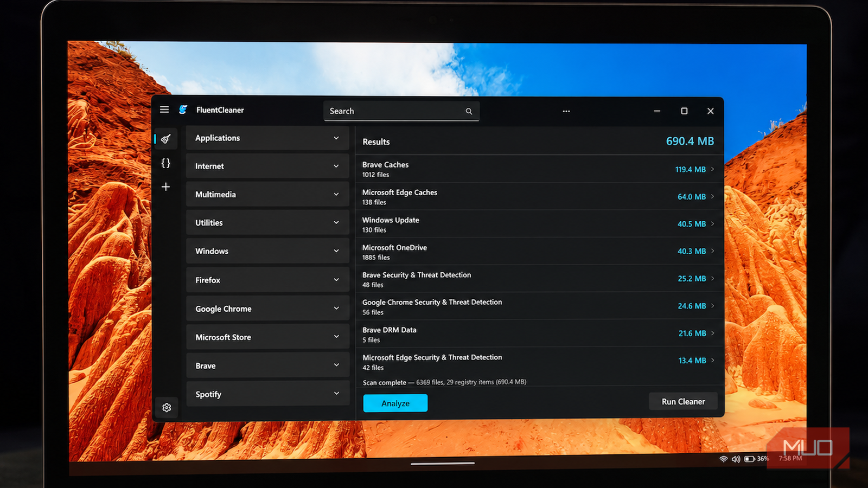
Task: Expand the Windows category
Action: 267,251
